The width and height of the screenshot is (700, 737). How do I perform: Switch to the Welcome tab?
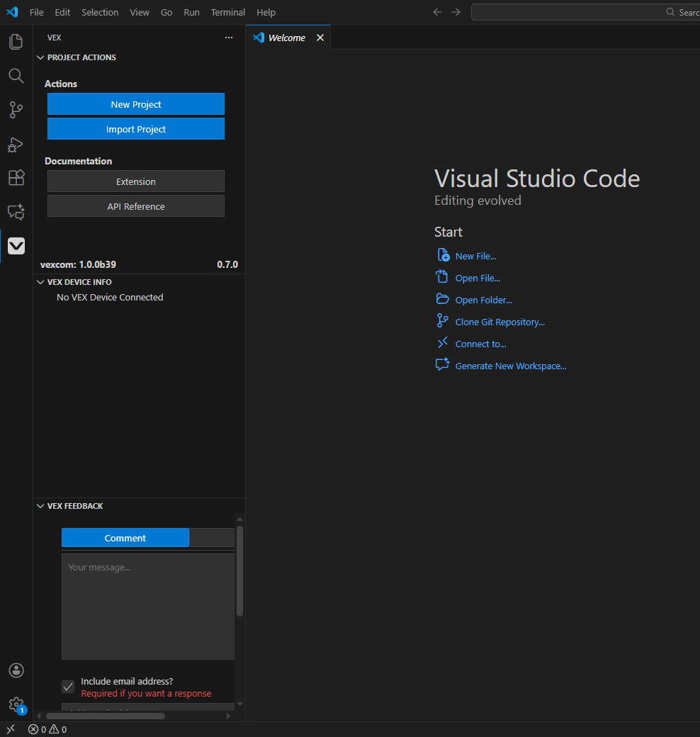pyautogui.click(x=286, y=37)
